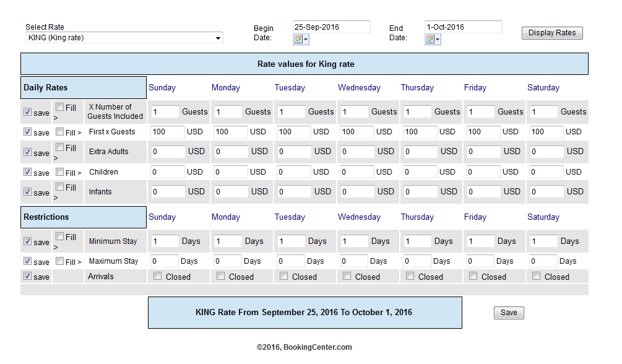Click the Display Rates button

pyautogui.click(x=552, y=33)
